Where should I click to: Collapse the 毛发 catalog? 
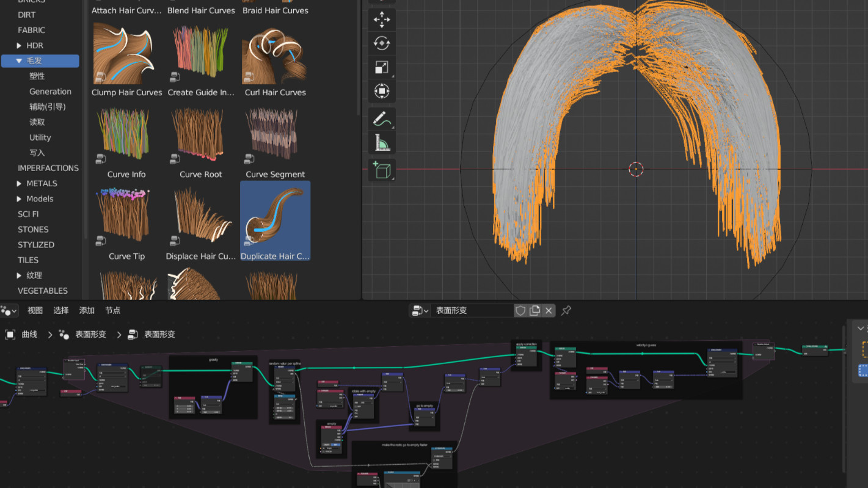[x=19, y=61]
